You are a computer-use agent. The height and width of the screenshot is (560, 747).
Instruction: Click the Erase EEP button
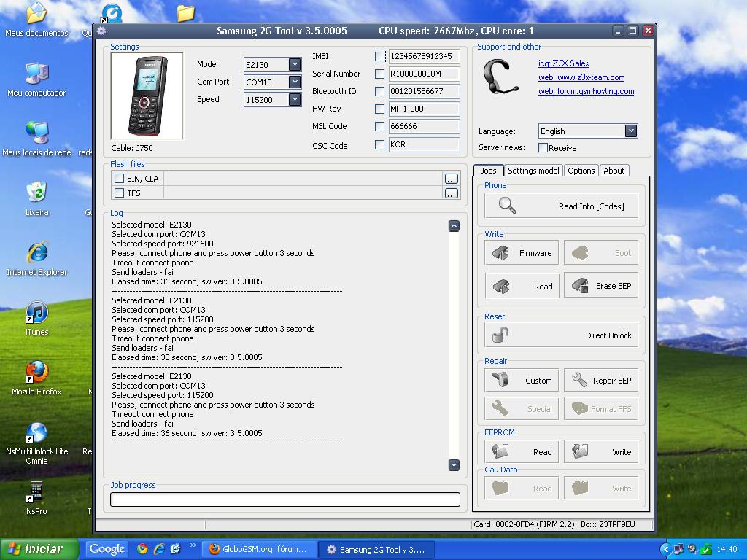pyautogui.click(x=601, y=286)
